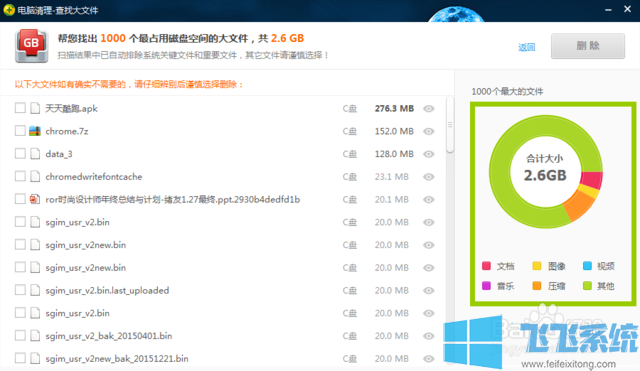640x371 pixels.
Task: Click the eye icon for data_3
Action: tap(428, 154)
